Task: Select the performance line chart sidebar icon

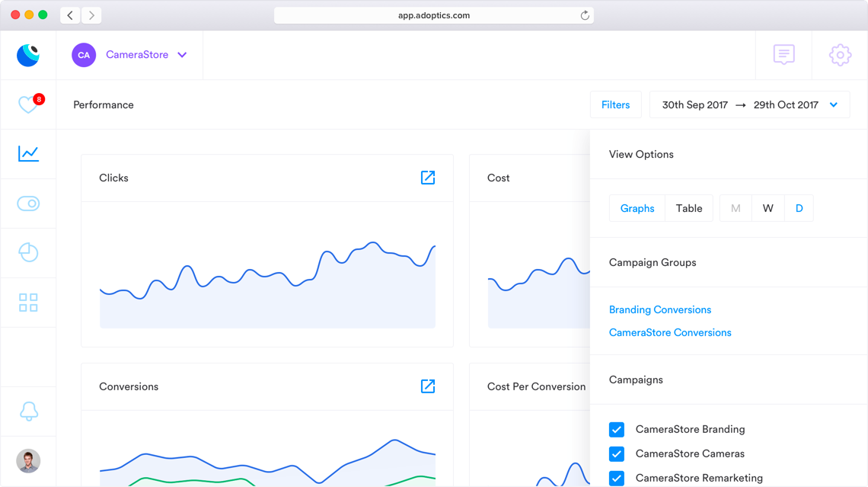Action: pyautogui.click(x=28, y=153)
